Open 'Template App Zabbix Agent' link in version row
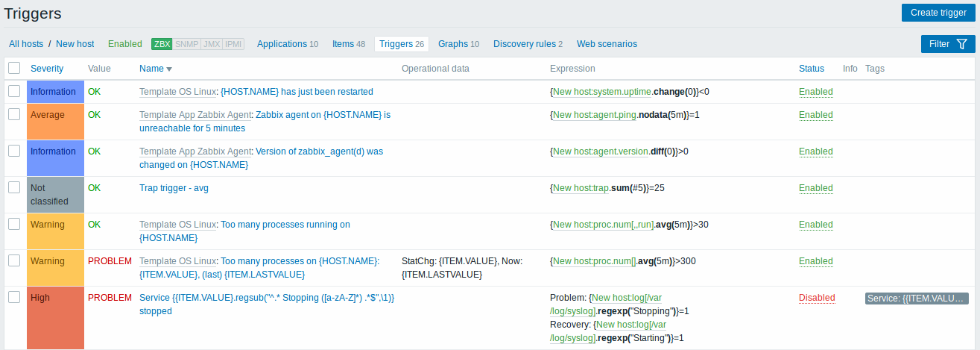The image size is (980, 350). coord(195,151)
